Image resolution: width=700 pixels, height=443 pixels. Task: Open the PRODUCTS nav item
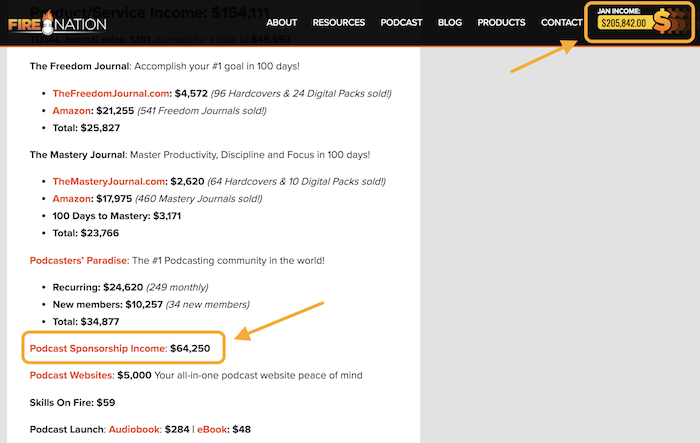click(501, 22)
